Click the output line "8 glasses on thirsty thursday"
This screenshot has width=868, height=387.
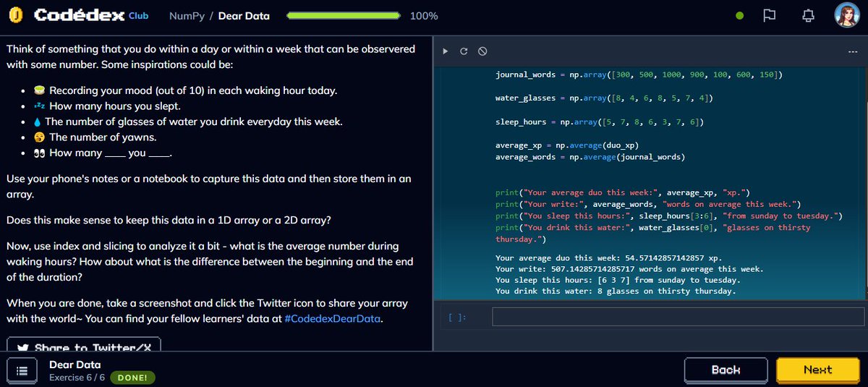tap(616, 291)
